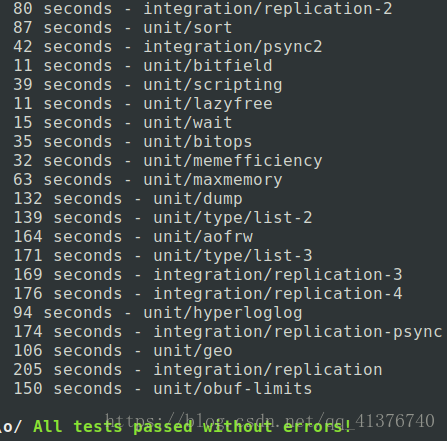Screen dimensions: 447x441
Task: Select the unit/type/list-2 entry
Action: point(163,218)
